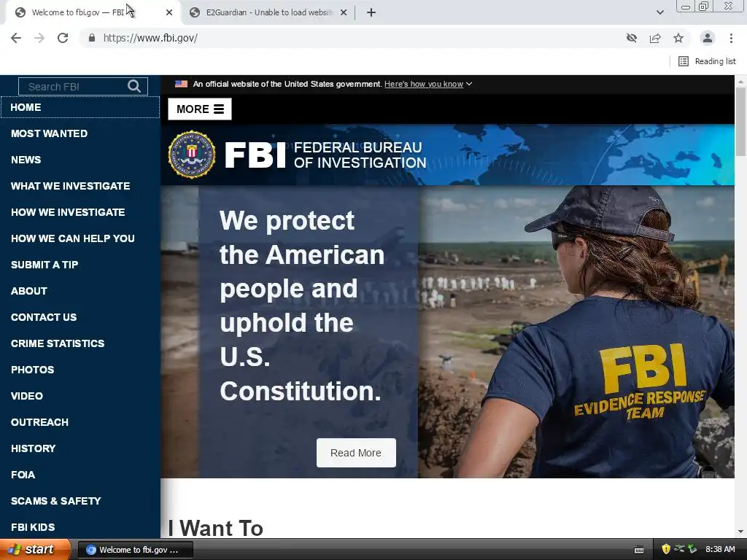Viewport: 747px width, 560px height.
Task: Reload the page with the refresh icon
Action: click(x=63, y=38)
